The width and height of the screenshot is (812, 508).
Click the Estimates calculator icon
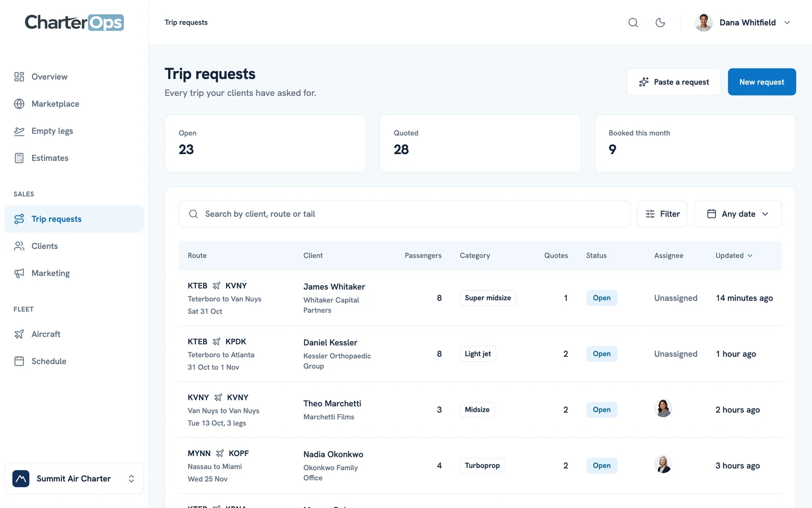click(x=19, y=158)
